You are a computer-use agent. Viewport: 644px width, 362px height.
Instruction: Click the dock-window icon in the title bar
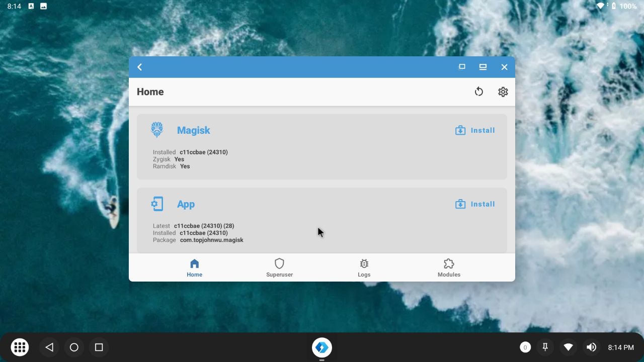point(483,67)
